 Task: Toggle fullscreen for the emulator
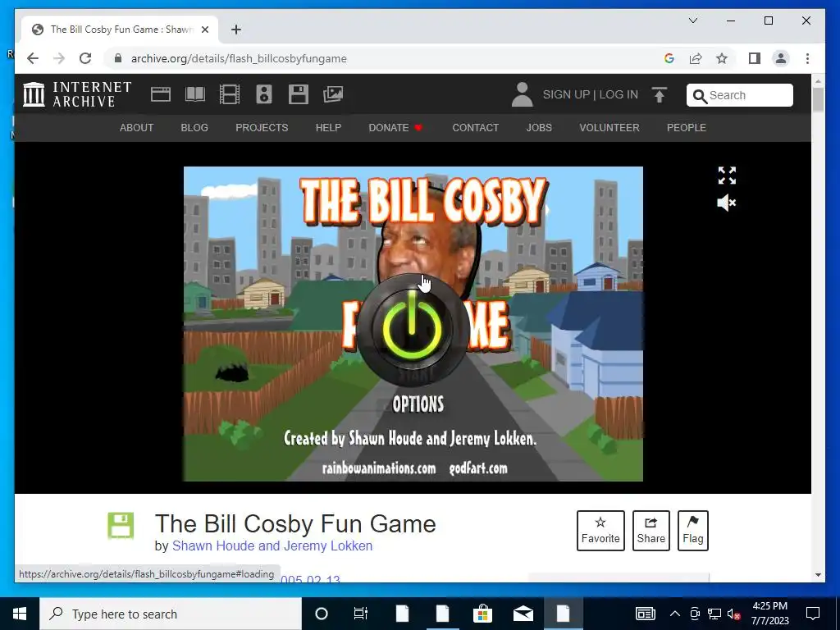tap(727, 176)
